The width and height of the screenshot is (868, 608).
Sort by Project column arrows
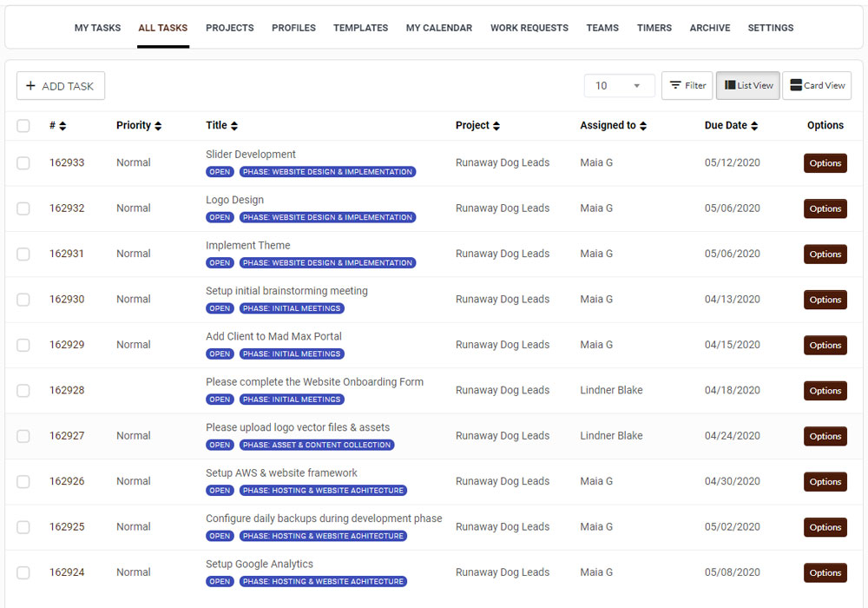[496, 126]
